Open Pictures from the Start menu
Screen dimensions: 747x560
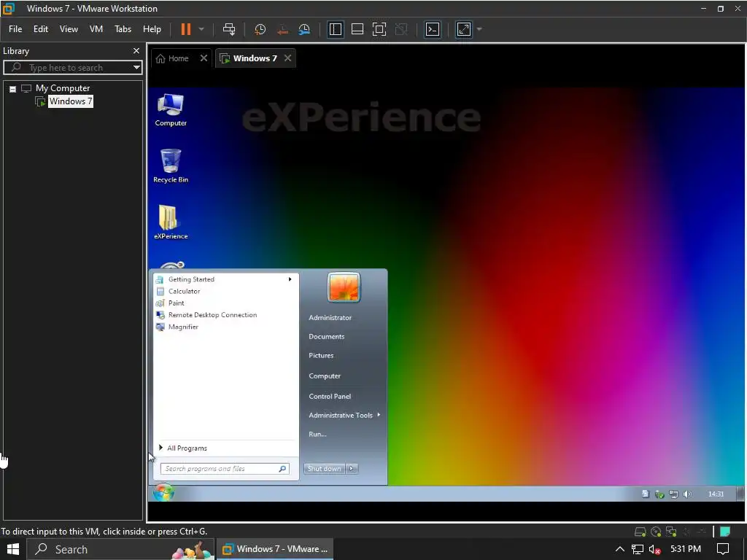pos(321,356)
